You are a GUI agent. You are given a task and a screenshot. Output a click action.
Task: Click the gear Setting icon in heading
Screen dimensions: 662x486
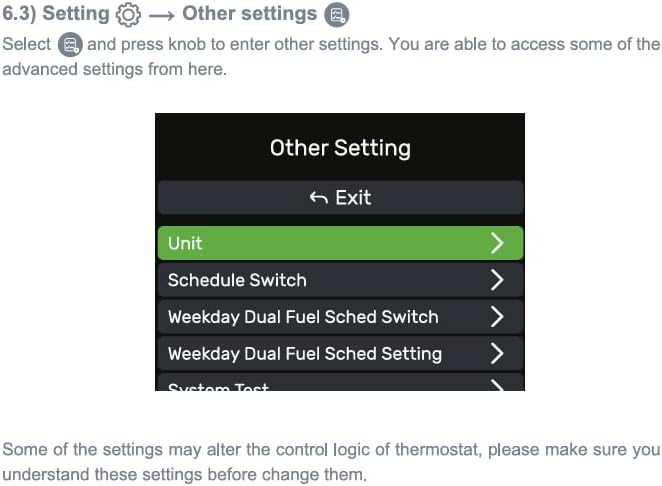pyautogui.click(x=128, y=15)
